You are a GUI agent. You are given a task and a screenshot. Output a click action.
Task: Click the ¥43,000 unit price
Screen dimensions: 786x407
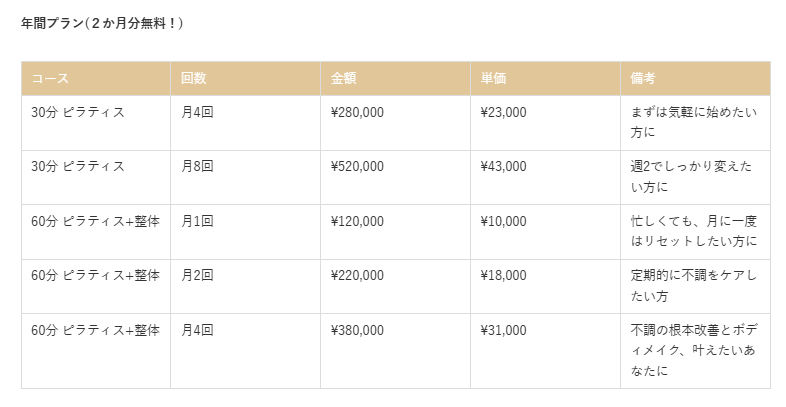click(503, 166)
